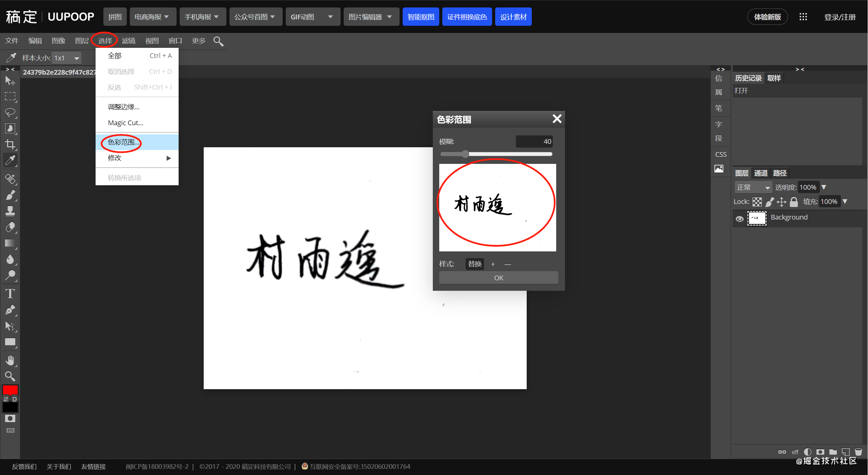This screenshot has height=475, width=868.
Task: Select the Eraser tool
Action: coord(10,227)
